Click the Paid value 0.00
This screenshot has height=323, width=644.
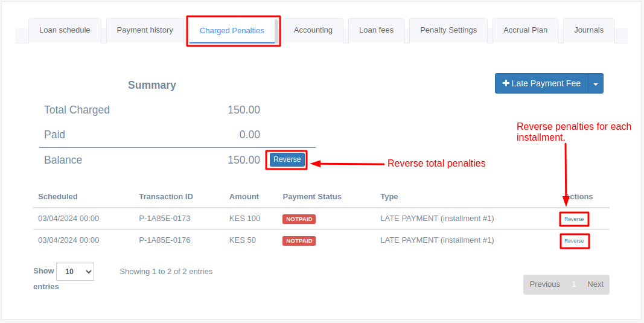point(250,135)
